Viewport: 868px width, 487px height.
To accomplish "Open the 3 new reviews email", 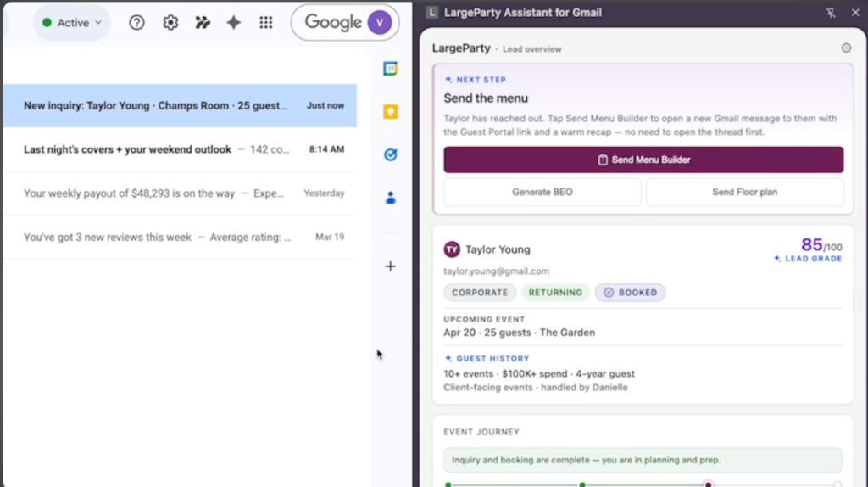I will point(181,237).
